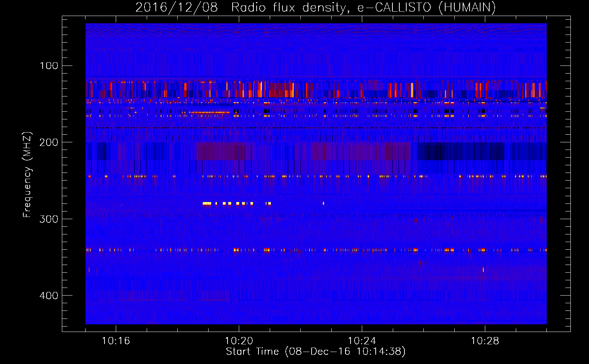Click the plot title "2016/12/08 Radio flux density, e-CALLISTO (HUMAIN)"
589x364 pixels.
click(316, 7)
